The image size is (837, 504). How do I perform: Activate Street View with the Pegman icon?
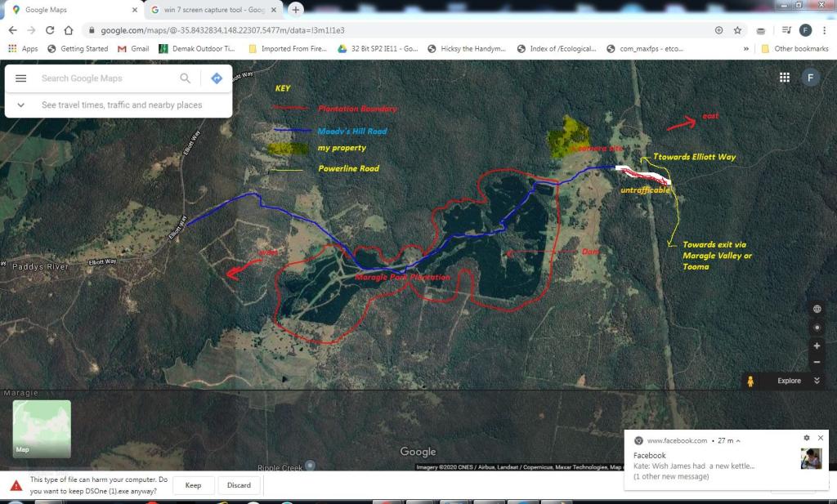pos(750,380)
